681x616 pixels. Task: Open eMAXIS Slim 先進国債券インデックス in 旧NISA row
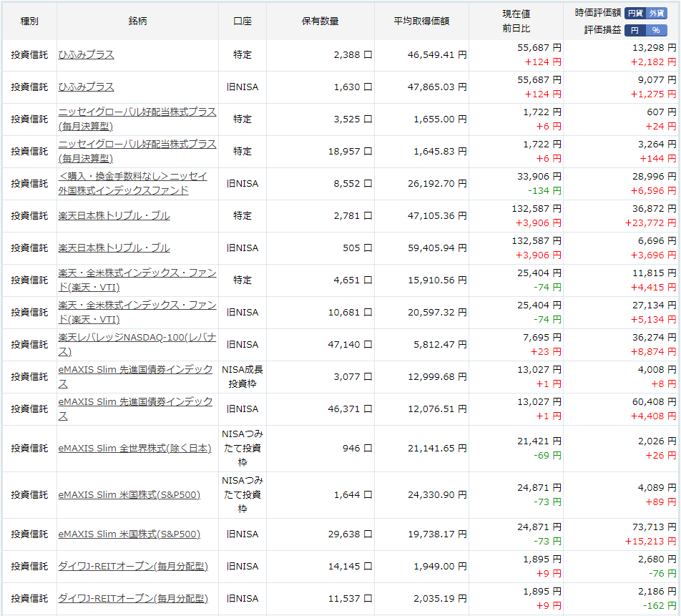pos(135,409)
